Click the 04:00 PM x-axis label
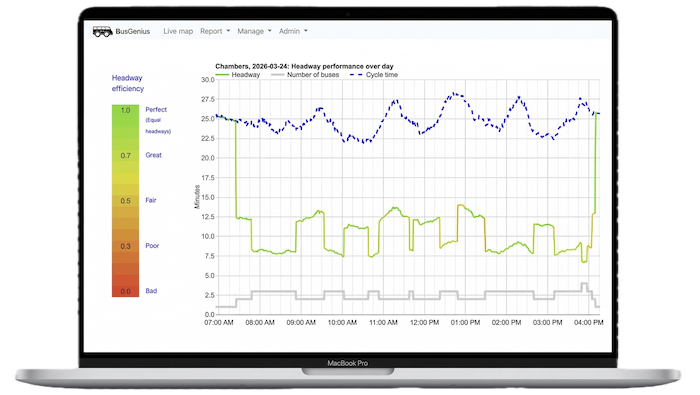Viewport: 700px width, 395px height. tap(588, 322)
